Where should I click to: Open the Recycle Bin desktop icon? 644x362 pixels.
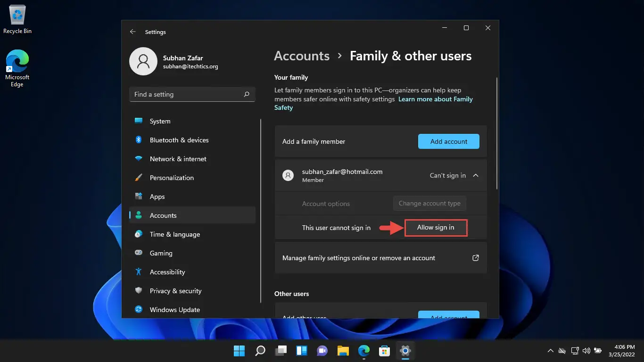[17, 20]
